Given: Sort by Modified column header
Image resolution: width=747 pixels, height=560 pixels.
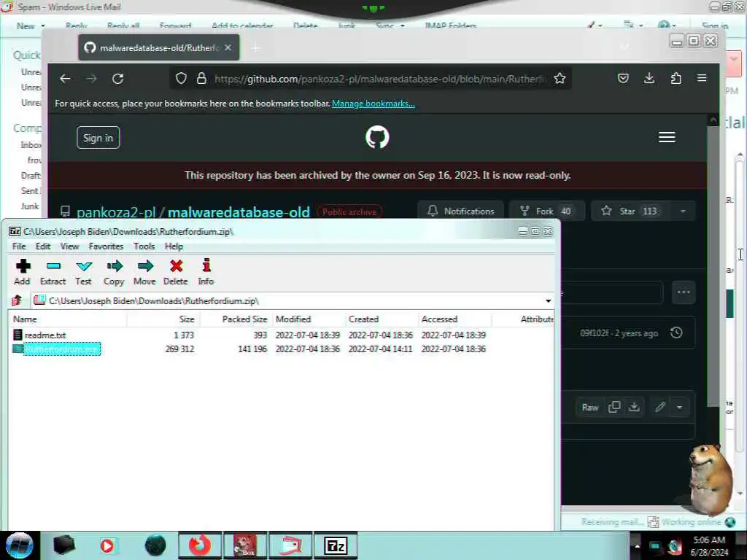Looking at the screenshot, I should click(309, 319).
